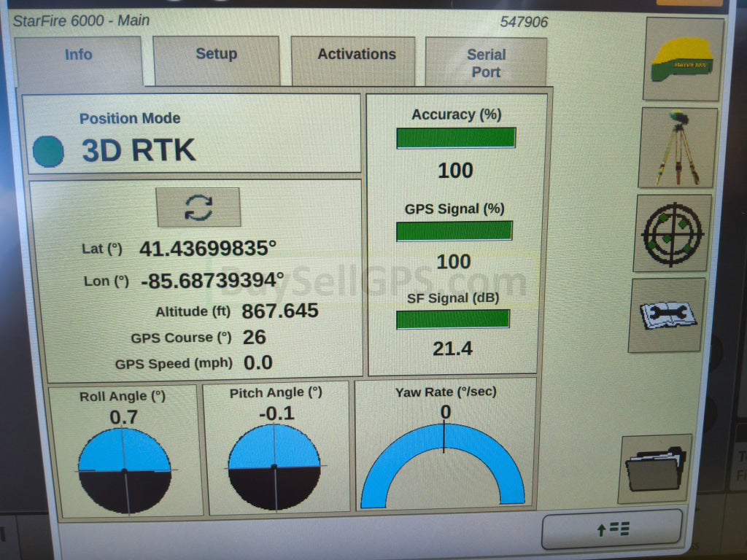Click the Accuracy percentage green bar
This screenshot has height=560, width=747.
click(456, 138)
